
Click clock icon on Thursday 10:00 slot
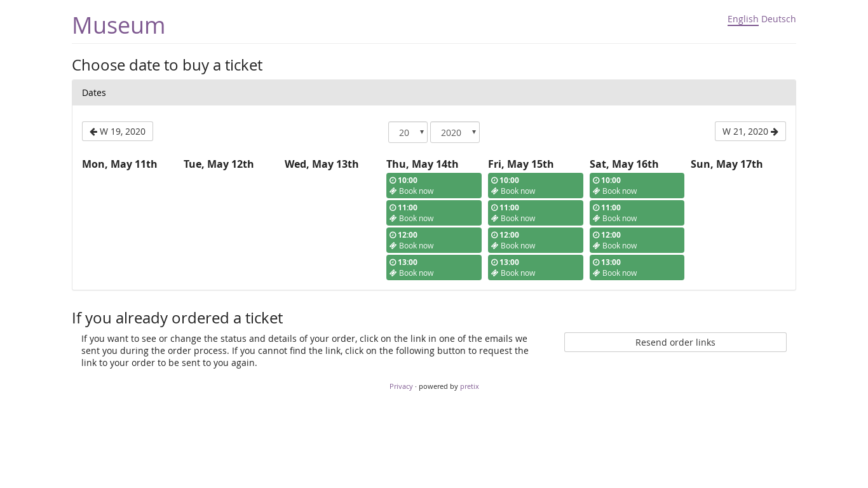(x=393, y=180)
